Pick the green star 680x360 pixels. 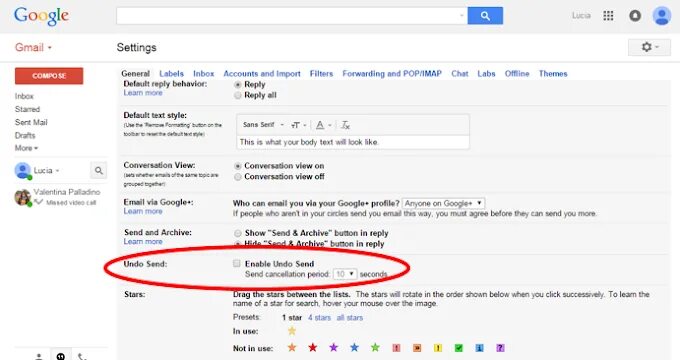[375, 347]
